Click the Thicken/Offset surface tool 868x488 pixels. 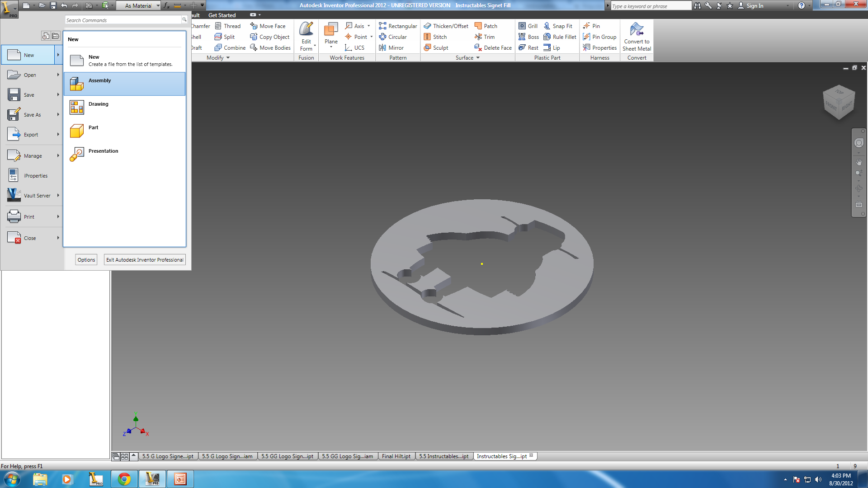click(446, 26)
